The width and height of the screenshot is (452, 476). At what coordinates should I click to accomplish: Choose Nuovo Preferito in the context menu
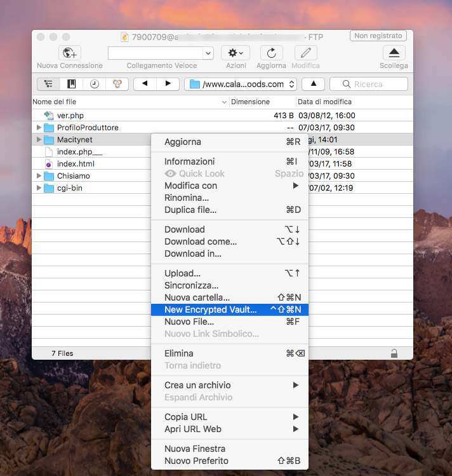[x=230, y=461]
